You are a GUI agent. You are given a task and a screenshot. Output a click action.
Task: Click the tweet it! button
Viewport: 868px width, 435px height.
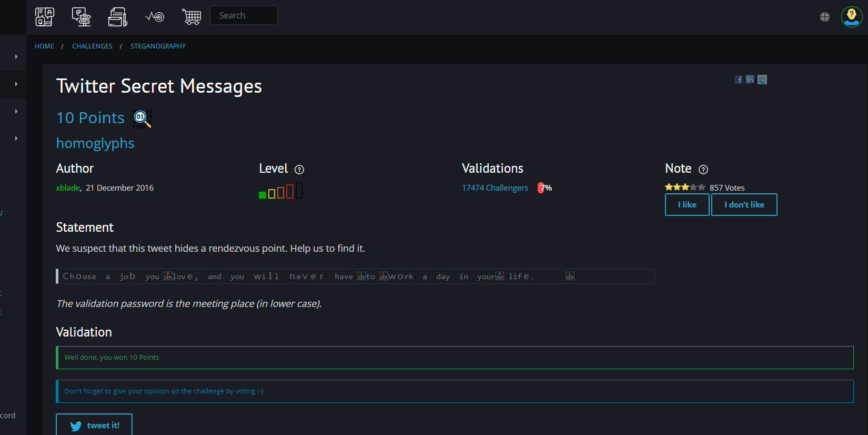94,425
